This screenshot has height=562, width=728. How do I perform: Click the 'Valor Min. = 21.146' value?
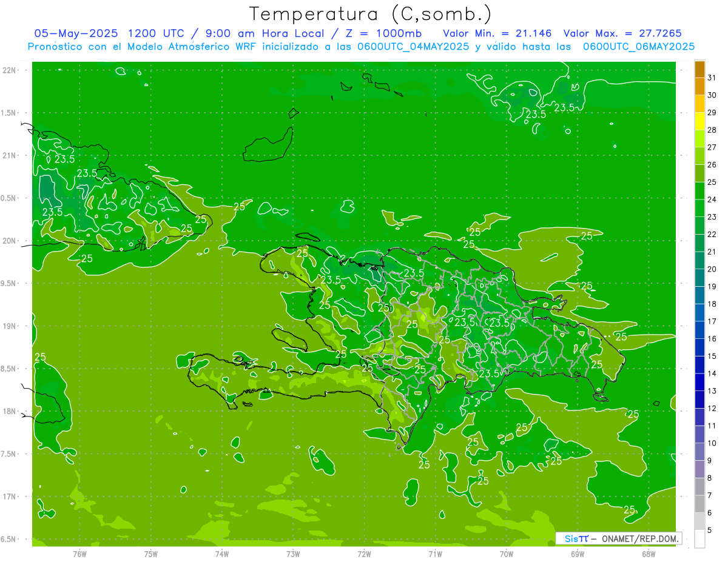coord(497,33)
